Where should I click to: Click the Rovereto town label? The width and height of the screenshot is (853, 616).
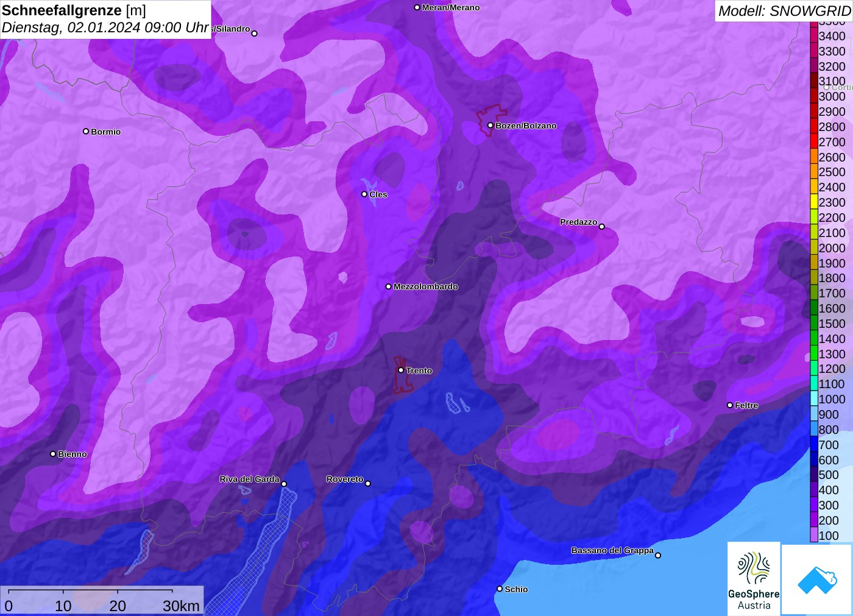[345, 479]
